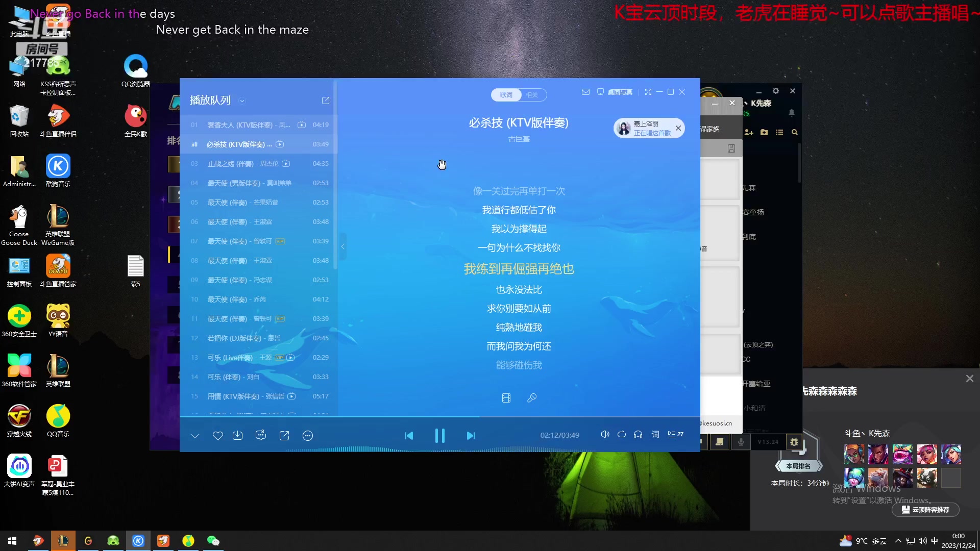The height and width of the screenshot is (551, 980).
Task: Open the mail message icon in title bar
Action: tap(585, 92)
